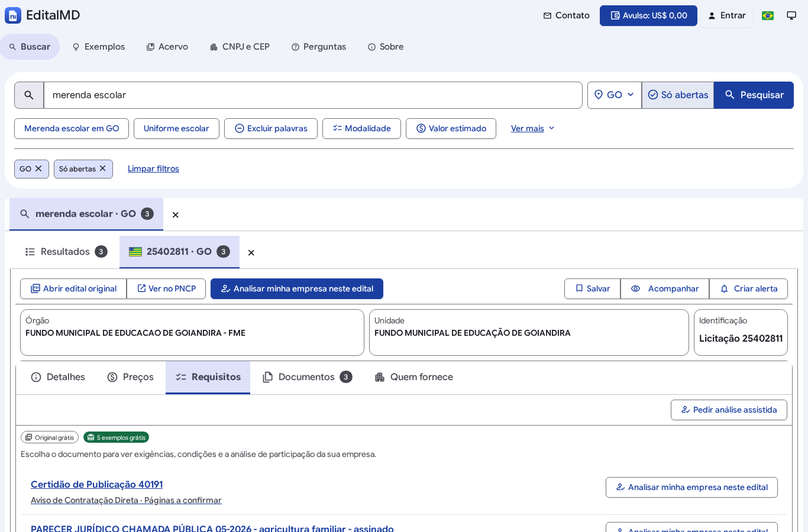Click the 5 exemplos grátis badge
Image resolution: width=808 pixels, height=532 pixels.
116,437
